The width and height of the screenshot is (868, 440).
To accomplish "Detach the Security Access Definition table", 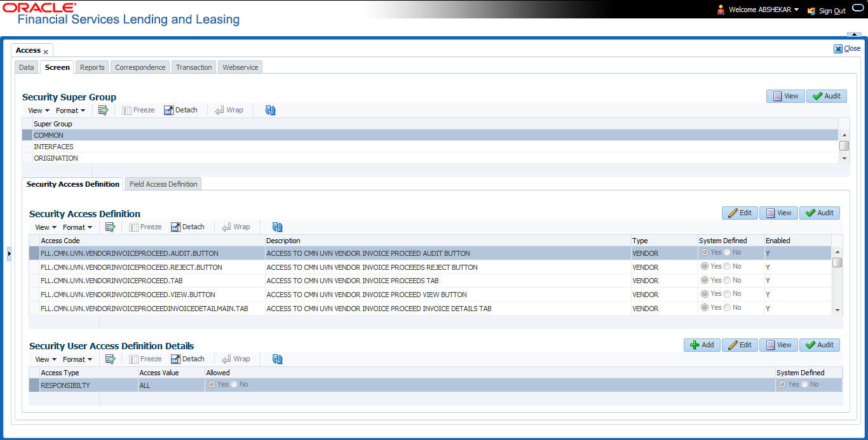I will [x=187, y=227].
